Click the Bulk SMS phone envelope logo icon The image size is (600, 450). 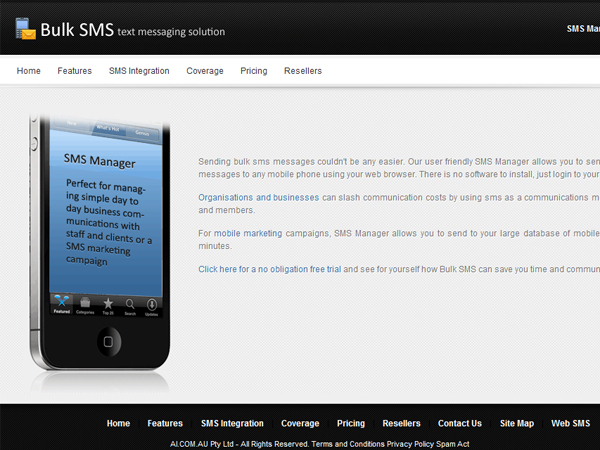[26, 29]
